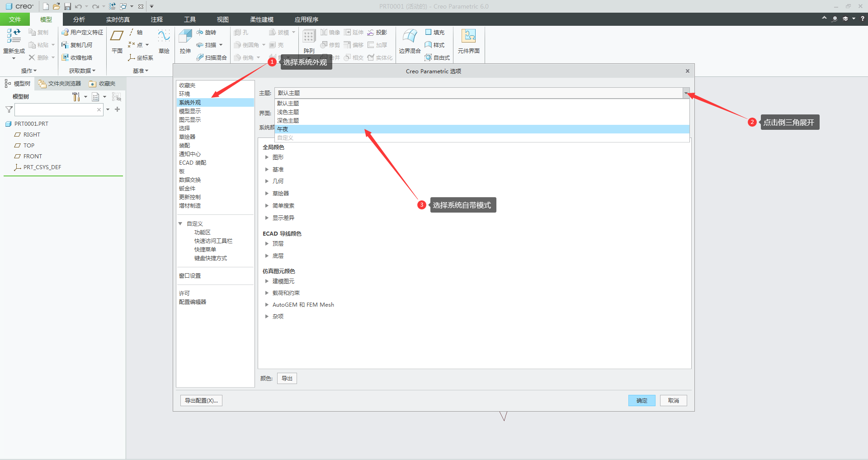Screen dimensions: 868x460
Task: Switch to the 分析 ribbon tab
Action: pos(79,19)
